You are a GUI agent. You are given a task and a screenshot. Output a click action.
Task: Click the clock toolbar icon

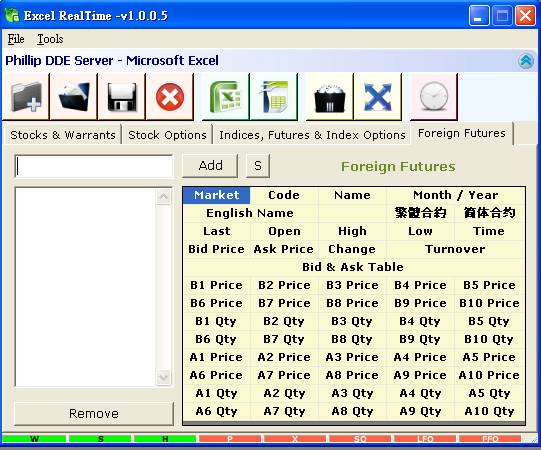(434, 97)
